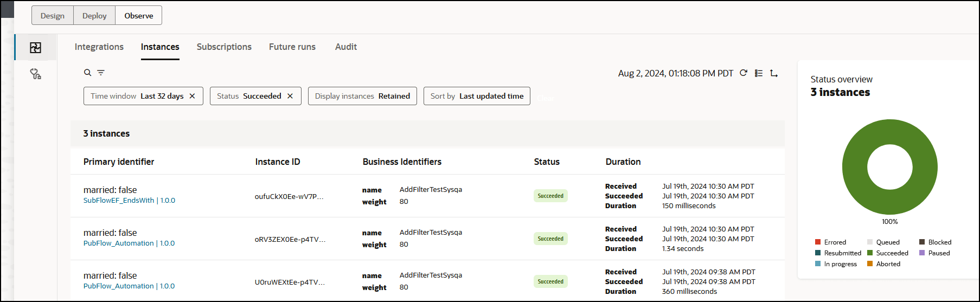980x302 pixels.
Task: Click the search magnifier icon
Action: (87, 73)
